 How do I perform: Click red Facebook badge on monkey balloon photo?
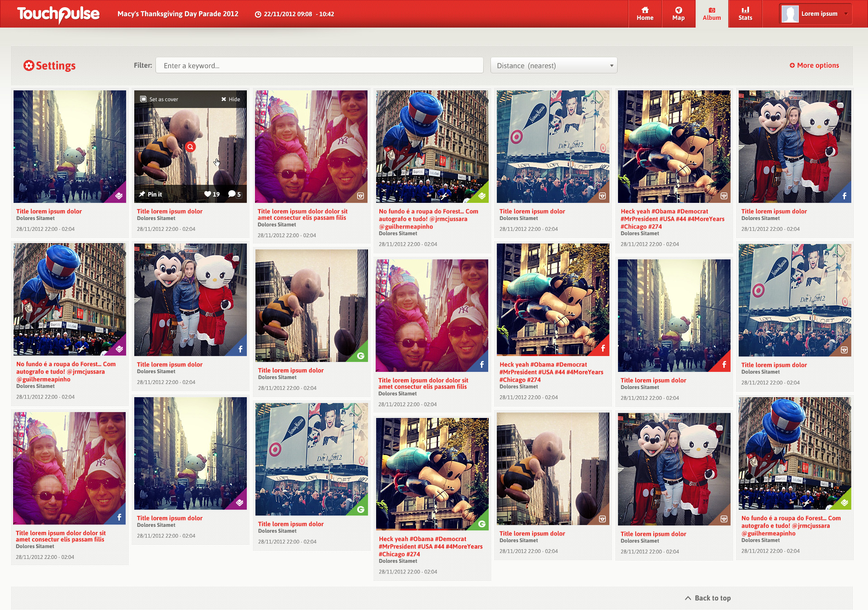pos(603,348)
